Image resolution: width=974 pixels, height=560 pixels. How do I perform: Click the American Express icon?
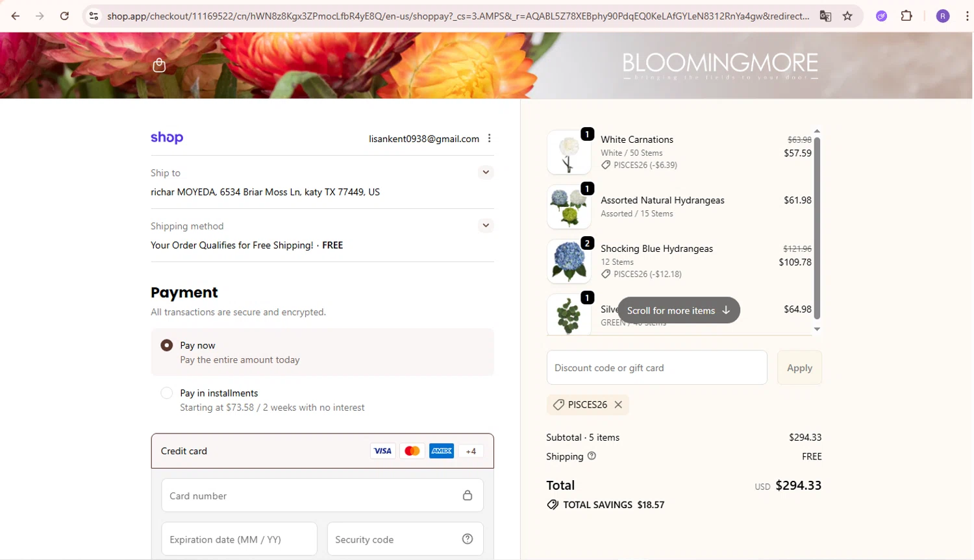coord(442,451)
